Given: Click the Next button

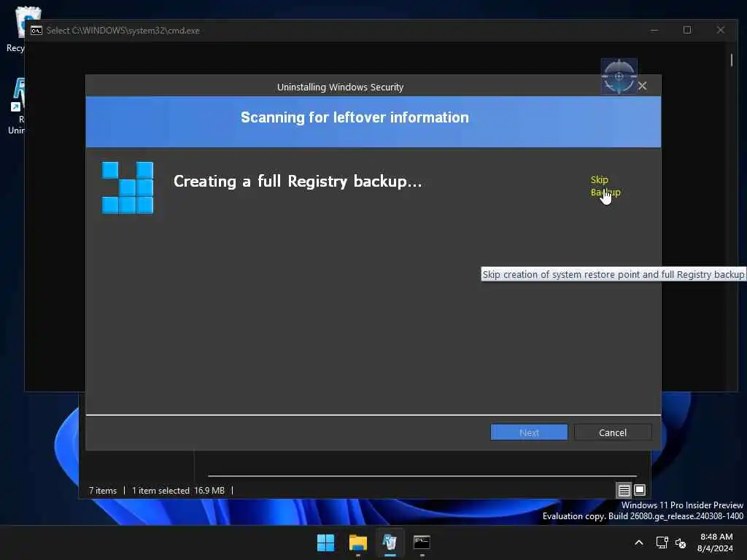Looking at the screenshot, I should pyautogui.click(x=529, y=432).
